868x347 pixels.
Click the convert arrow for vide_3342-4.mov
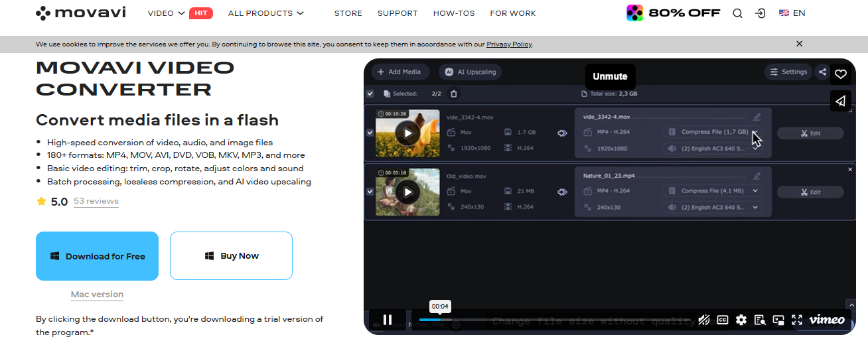(x=562, y=133)
